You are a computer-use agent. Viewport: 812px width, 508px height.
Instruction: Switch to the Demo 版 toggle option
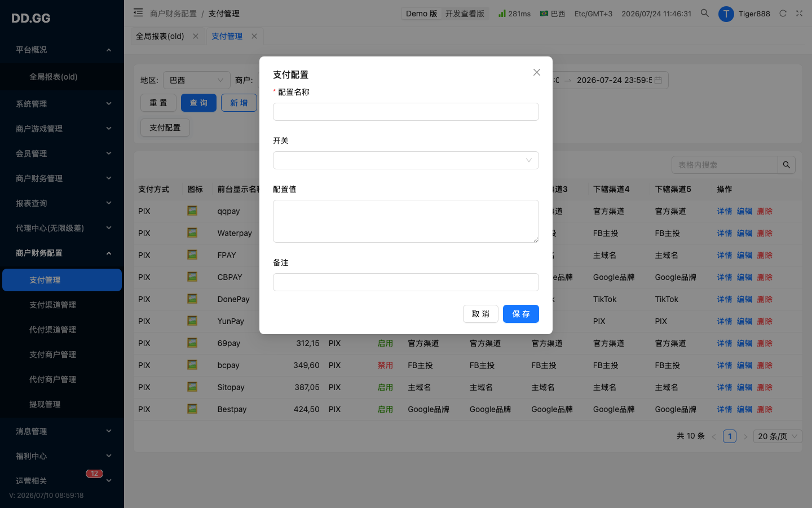(421, 14)
